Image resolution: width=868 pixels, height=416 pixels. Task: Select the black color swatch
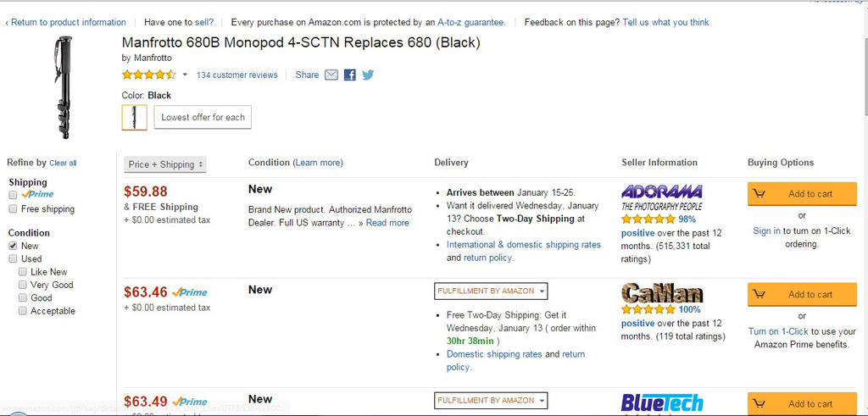point(134,117)
